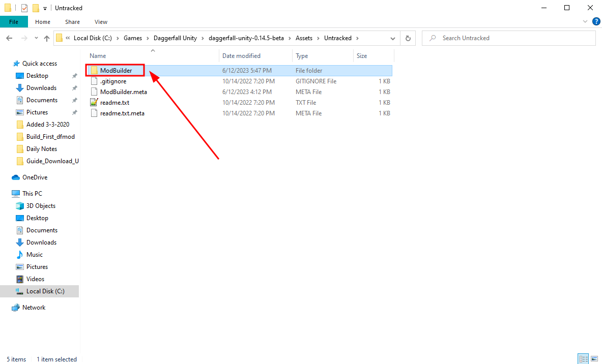Open pinned Pictures under Quick access
This screenshot has height=364, width=602.
pyautogui.click(x=37, y=112)
